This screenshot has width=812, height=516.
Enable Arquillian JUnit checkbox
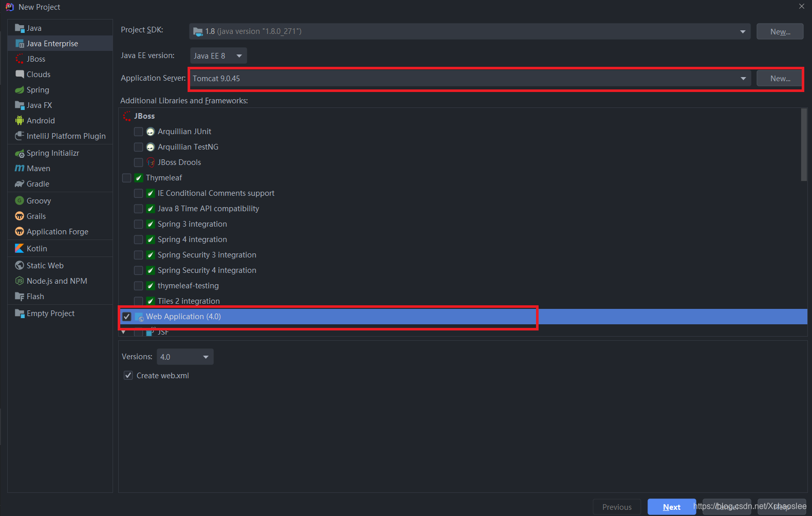click(138, 132)
